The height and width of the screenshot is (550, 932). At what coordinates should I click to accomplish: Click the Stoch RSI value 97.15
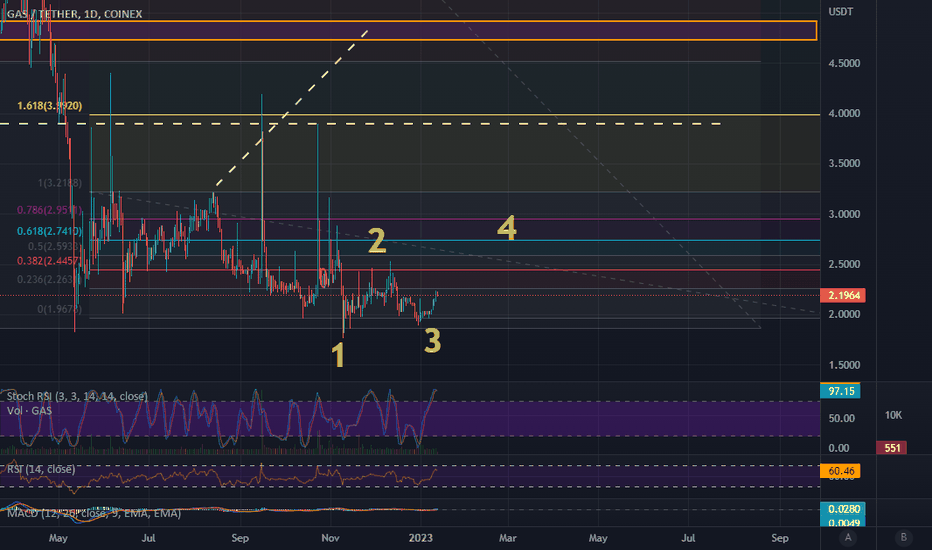pos(840,391)
